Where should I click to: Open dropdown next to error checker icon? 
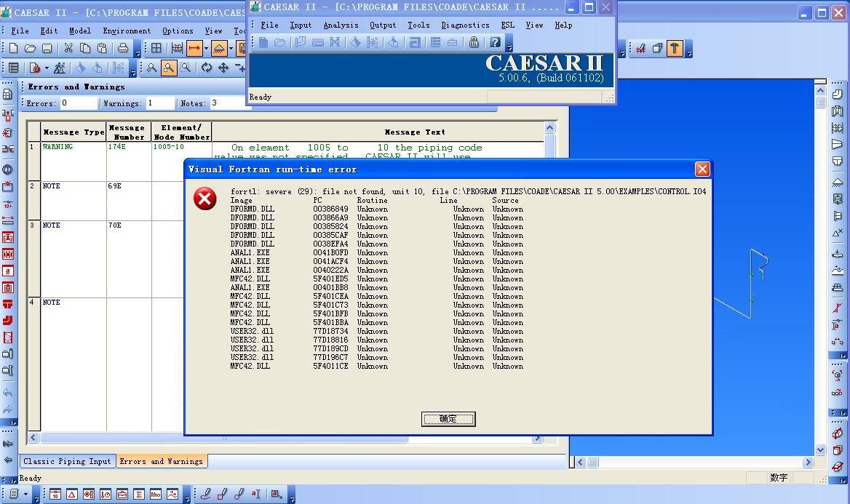(x=47, y=68)
